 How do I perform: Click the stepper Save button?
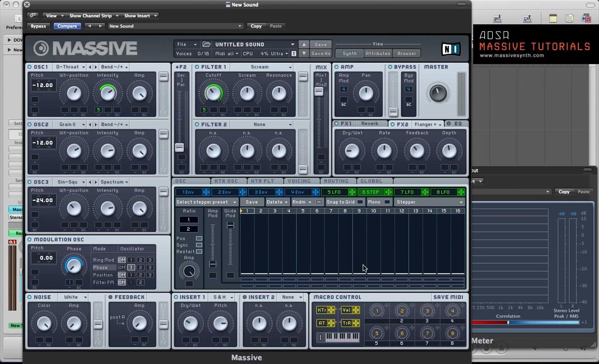[252, 202]
